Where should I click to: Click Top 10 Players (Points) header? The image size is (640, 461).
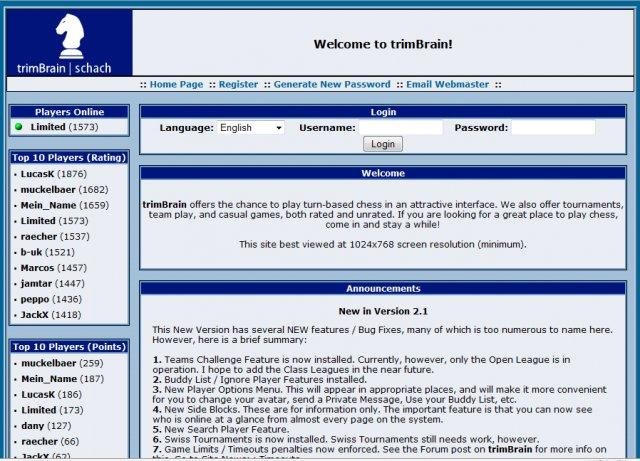pos(69,347)
